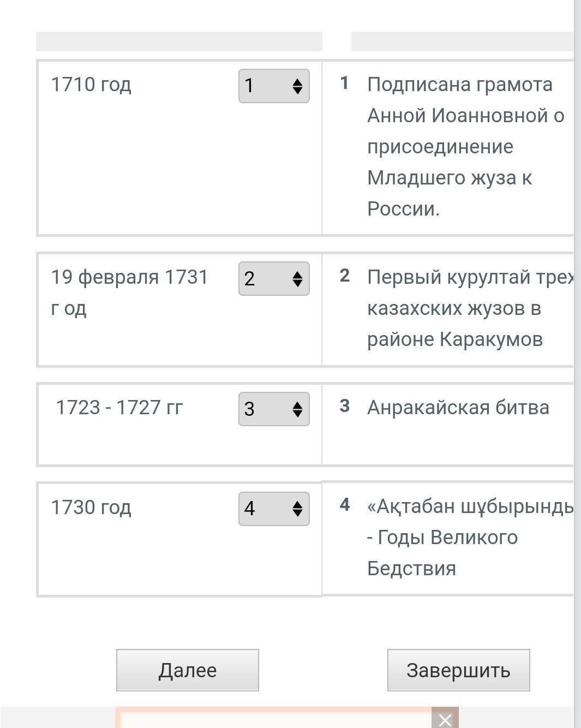Click stepper arrows on dropdown showing 2

(297, 279)
